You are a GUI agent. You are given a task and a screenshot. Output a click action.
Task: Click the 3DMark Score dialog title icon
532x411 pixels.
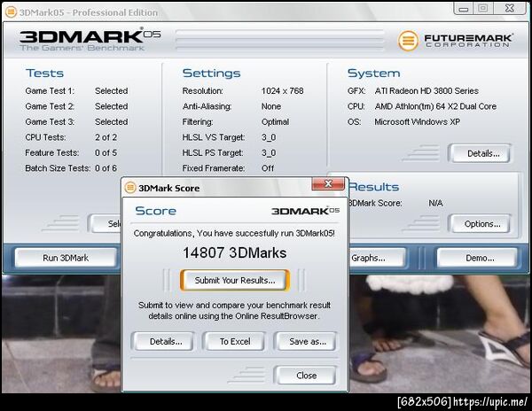pyautogui.click(x=130, y=188)
